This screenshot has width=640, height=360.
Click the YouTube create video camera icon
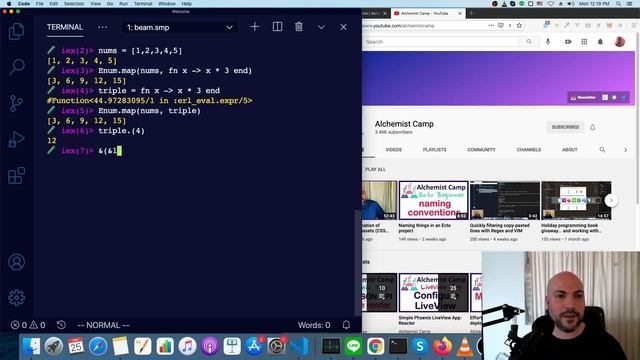[568, 42]
